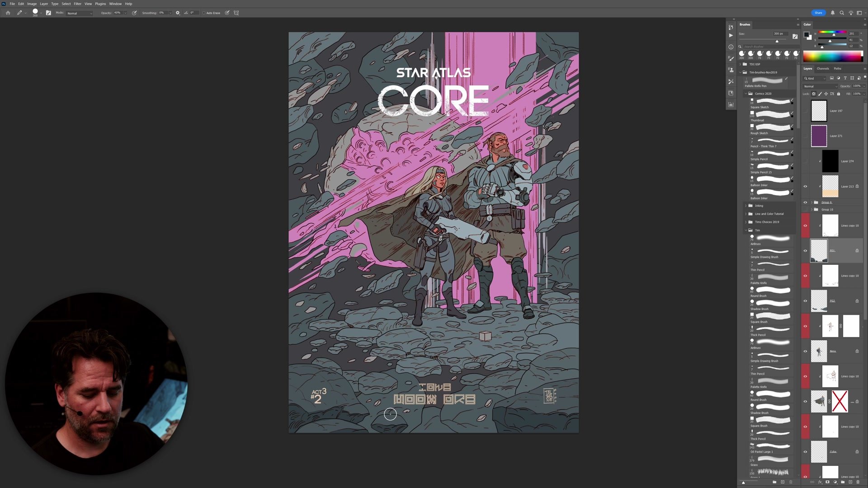Open the brush Mode dropdown

(x=80, y=13)
